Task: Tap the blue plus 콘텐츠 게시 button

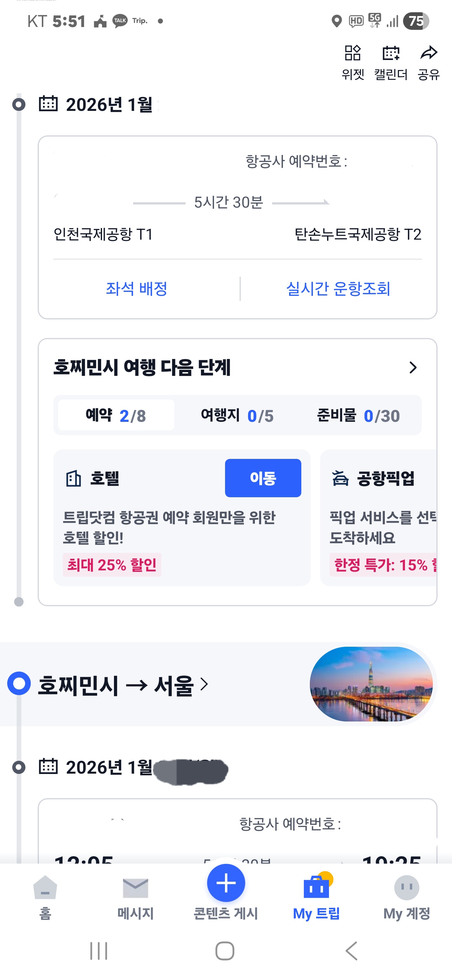Action: 226,883
